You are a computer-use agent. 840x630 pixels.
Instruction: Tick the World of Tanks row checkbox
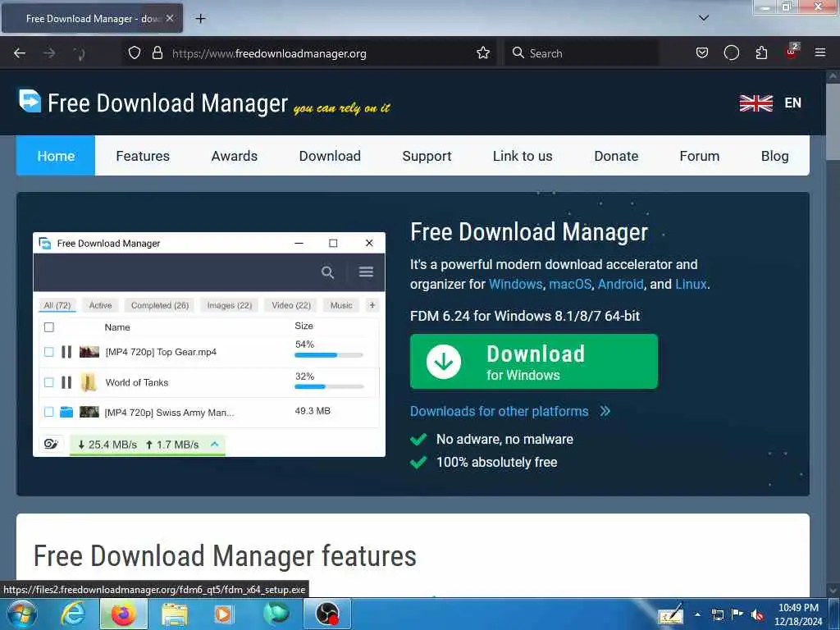click(48, 382)
